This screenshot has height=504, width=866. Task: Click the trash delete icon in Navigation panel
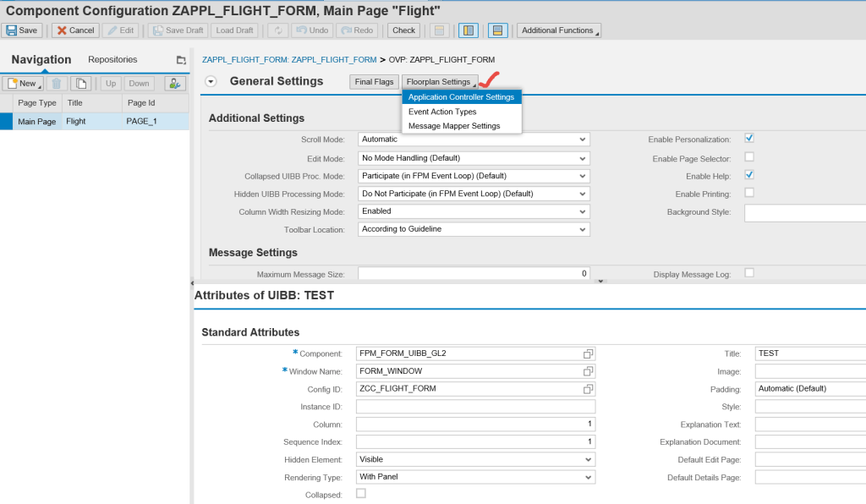coord(56,83)
